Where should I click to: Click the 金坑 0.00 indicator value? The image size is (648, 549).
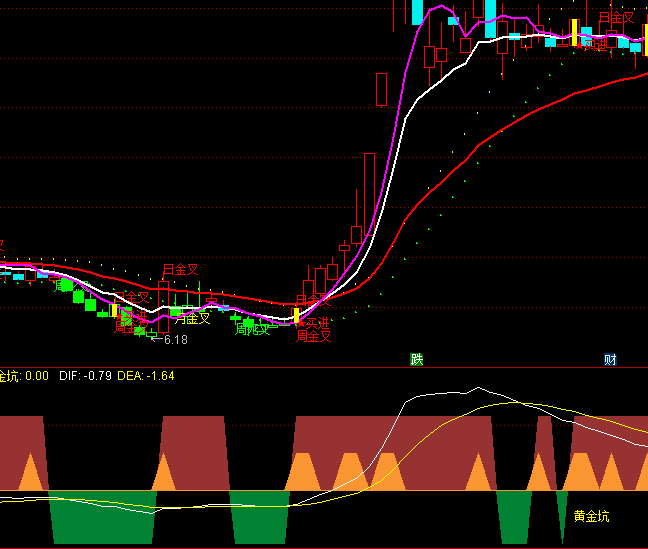[24, 376]
